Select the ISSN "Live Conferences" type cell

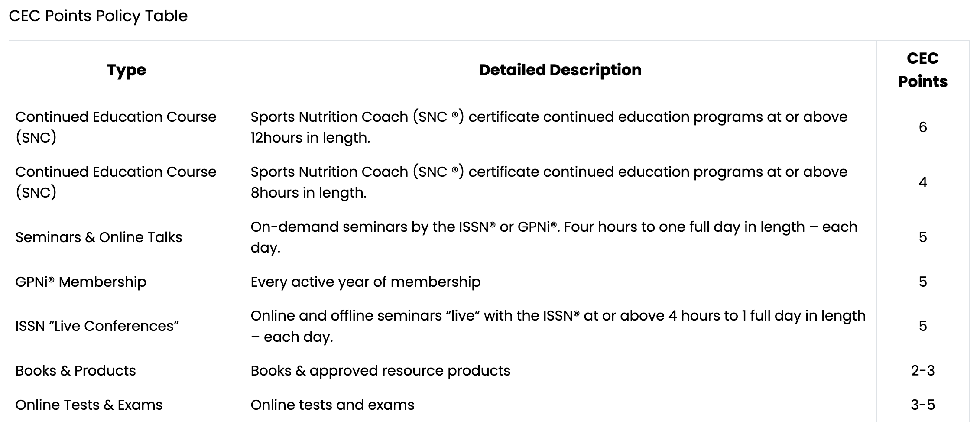click(97, 326)
